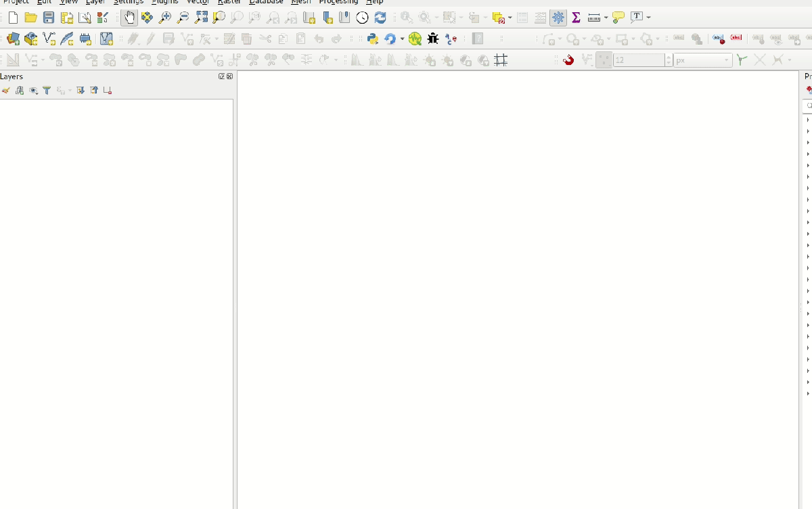
Task: Open the Raster menu
Action: click(229, 2)
